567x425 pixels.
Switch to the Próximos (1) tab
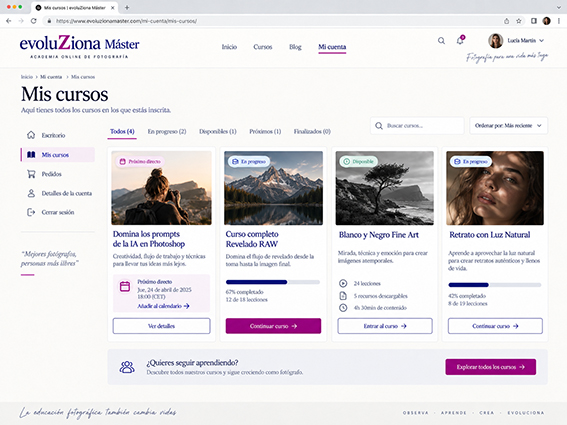[x=265, y=131]
